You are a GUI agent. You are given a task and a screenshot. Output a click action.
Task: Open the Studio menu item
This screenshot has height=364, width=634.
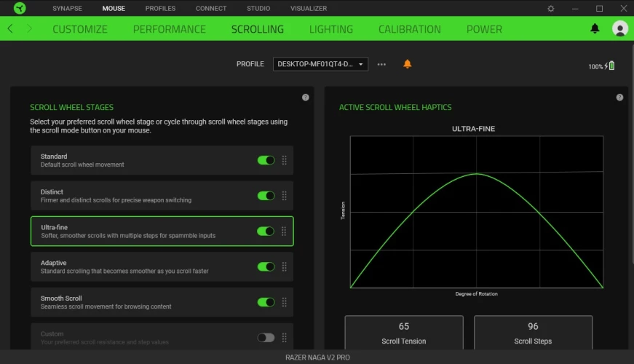click(258, 9)
